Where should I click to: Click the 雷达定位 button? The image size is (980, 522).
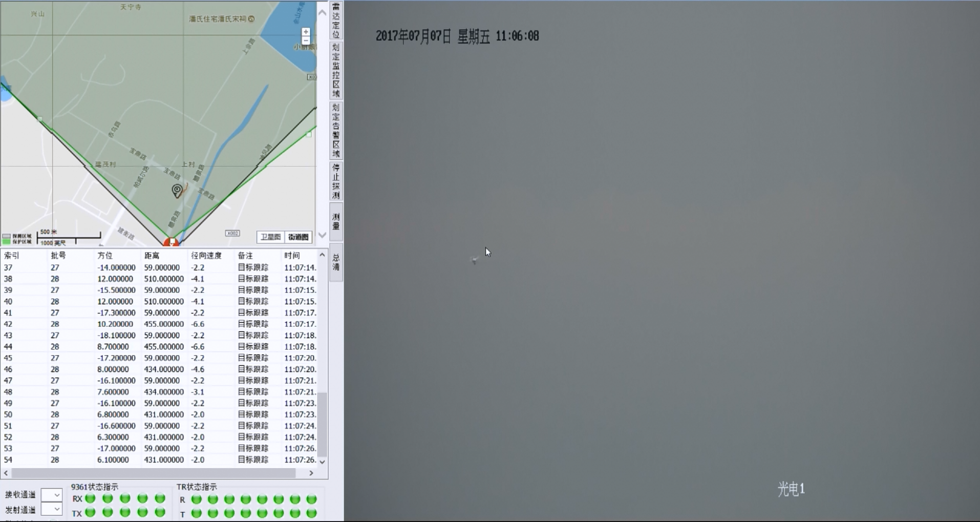[336, 20]
